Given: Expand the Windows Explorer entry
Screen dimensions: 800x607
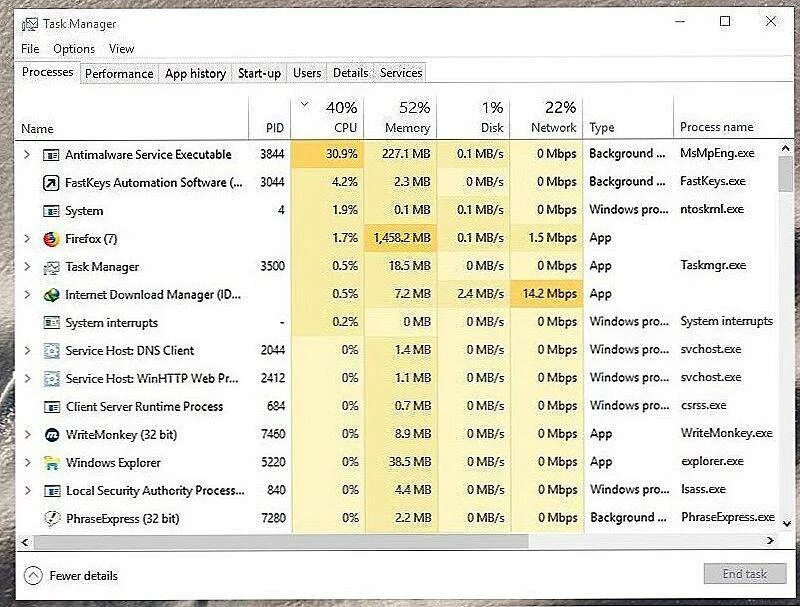Looking at the screenshot, I should [28, 463].
